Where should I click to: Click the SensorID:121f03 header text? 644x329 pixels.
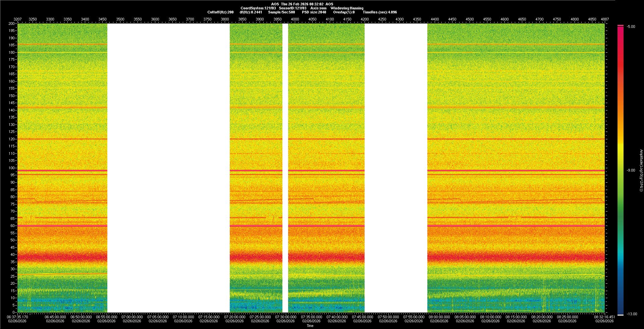click(x=292, y=8)
